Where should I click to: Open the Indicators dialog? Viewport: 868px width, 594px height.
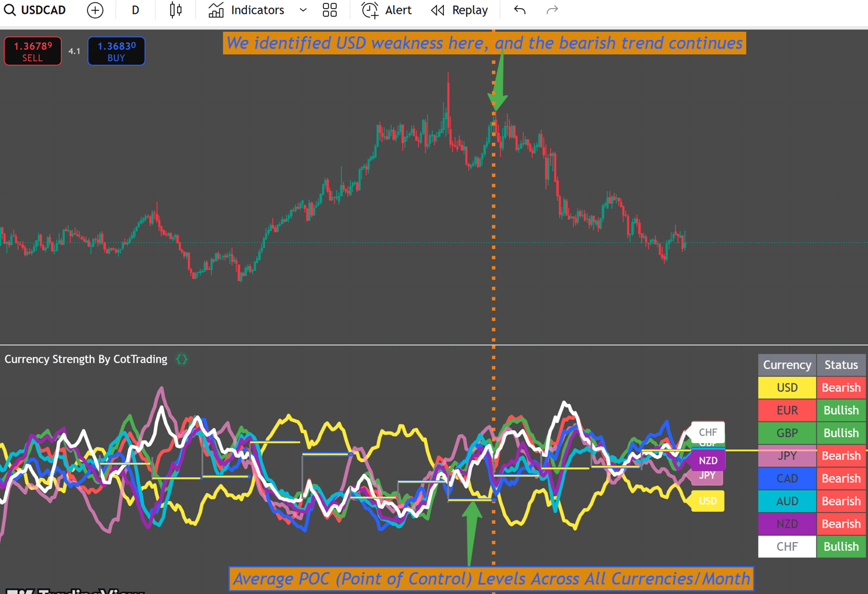247,10
